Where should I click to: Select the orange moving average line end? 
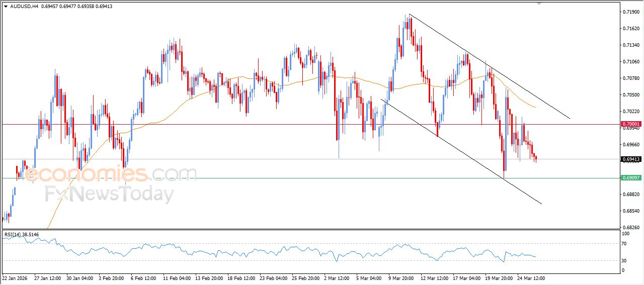(535, 107)
